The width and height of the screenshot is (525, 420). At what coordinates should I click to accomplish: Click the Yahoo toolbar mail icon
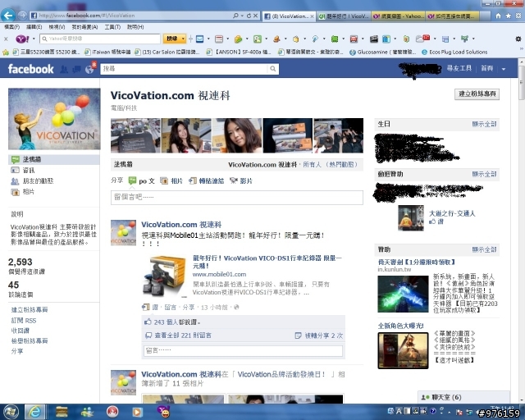click(x=199, y=39)
